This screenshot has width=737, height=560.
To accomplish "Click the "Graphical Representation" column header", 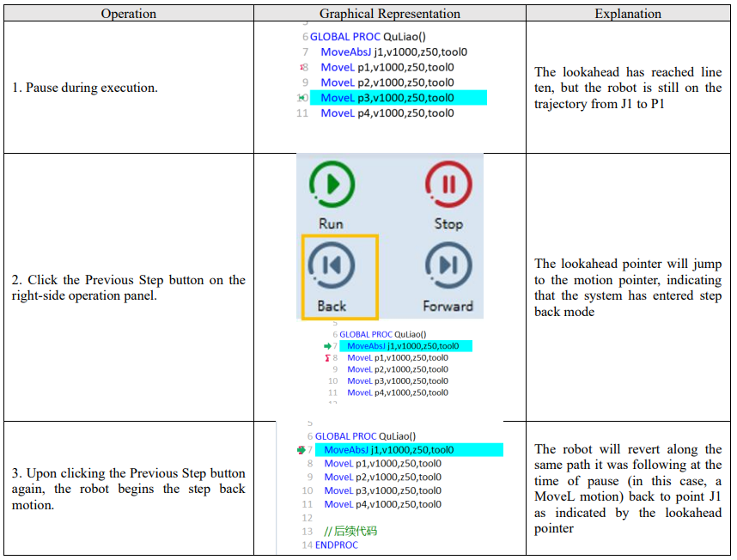I will [x=390, y=14].
